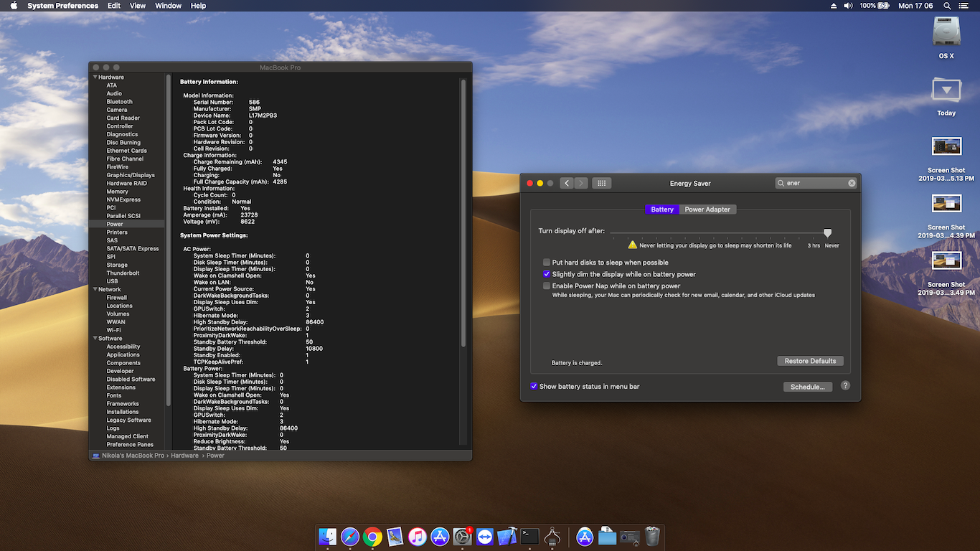Open the Apple menu

[x=14, y=6]
